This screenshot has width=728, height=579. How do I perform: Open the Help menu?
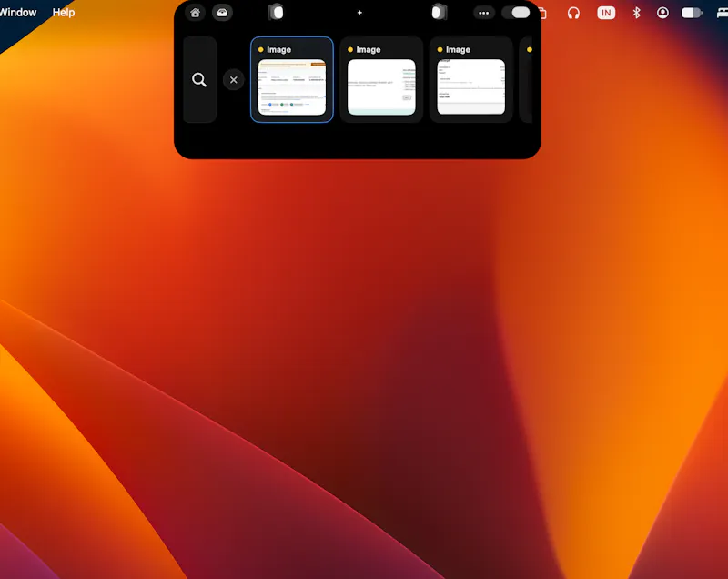click(x=64, y=13)
